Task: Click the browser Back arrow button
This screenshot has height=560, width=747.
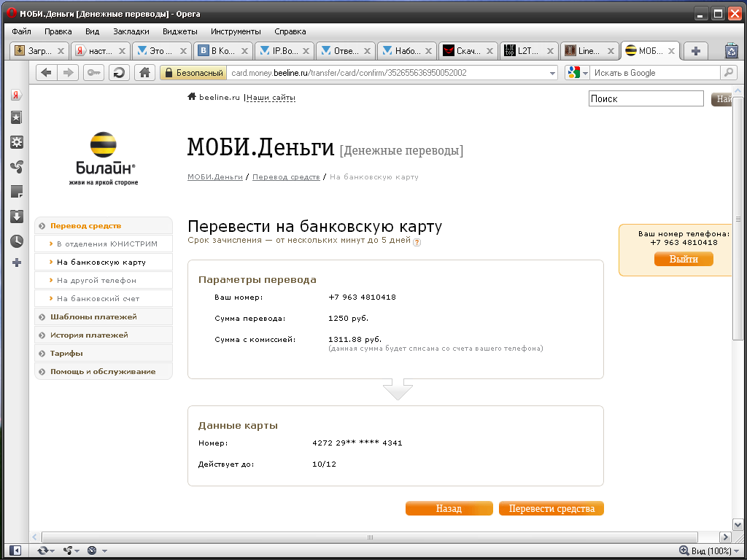Action: tap(47, 73)
